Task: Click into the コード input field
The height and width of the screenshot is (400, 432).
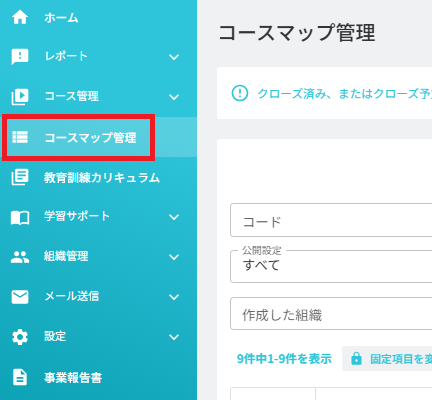Action: [x=331, y=220]
